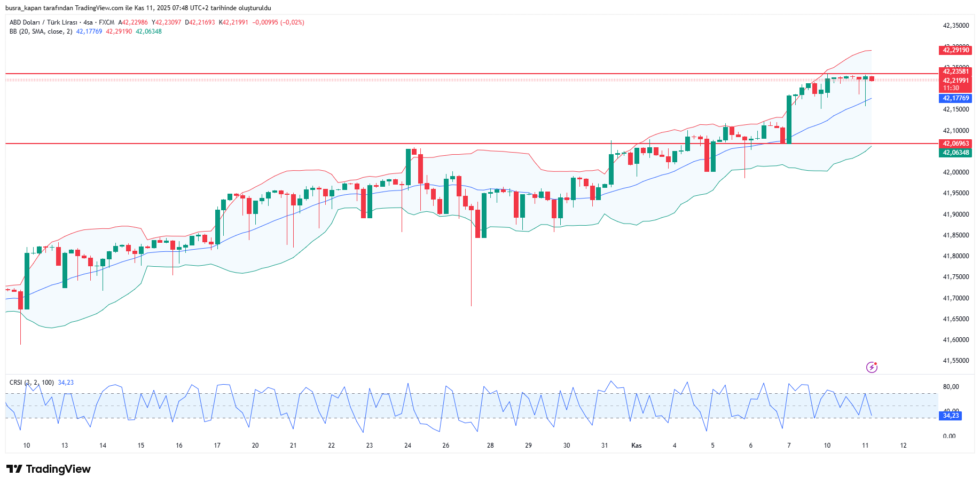980x485 pixels.
Task: Select the 42,23581 horizontal line price label
Action: 955,71
